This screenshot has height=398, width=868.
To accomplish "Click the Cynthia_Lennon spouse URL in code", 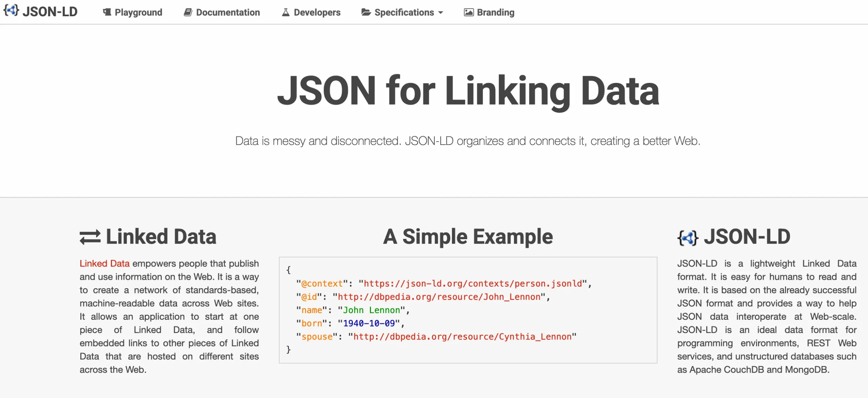I will pos(462,337).
